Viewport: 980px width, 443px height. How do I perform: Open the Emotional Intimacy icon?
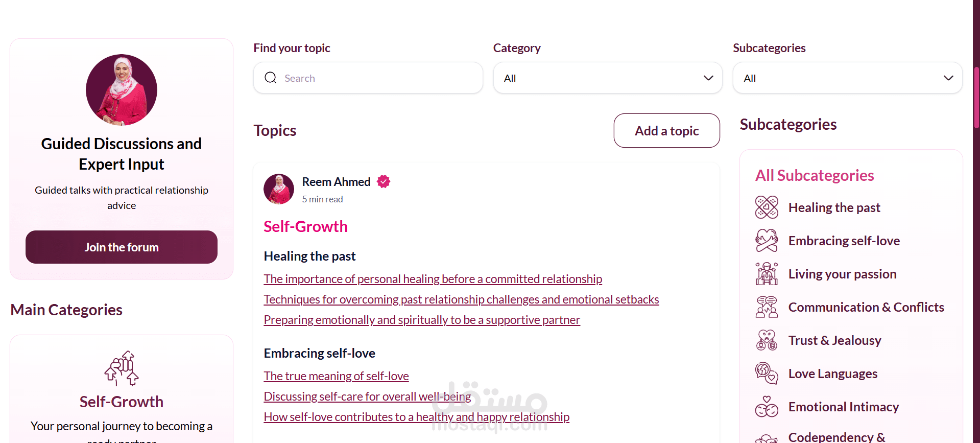767,407
